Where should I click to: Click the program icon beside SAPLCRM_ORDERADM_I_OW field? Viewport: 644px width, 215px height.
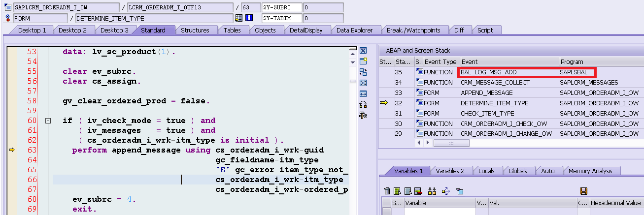coord(7,8)
